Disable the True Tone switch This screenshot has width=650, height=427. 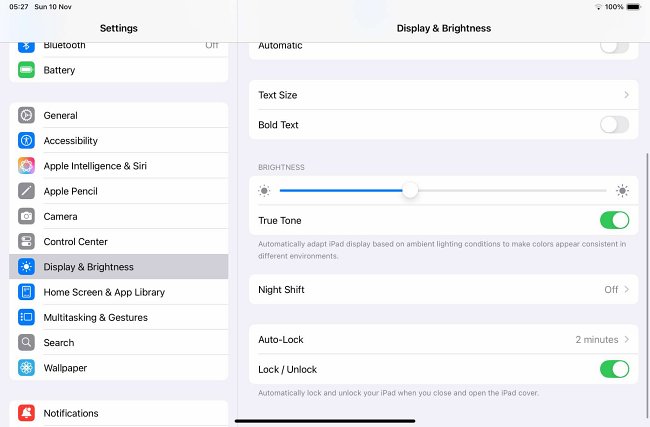click(614, 220)
